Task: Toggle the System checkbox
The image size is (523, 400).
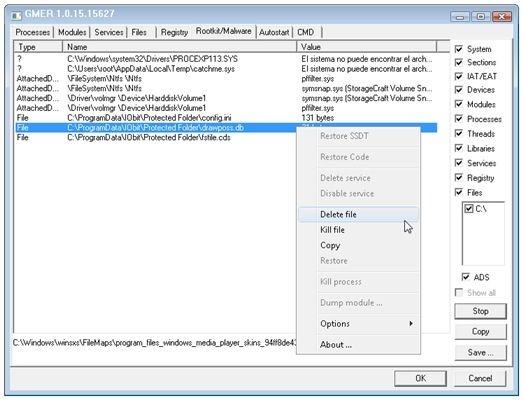Action: click(x=459, y=49)
